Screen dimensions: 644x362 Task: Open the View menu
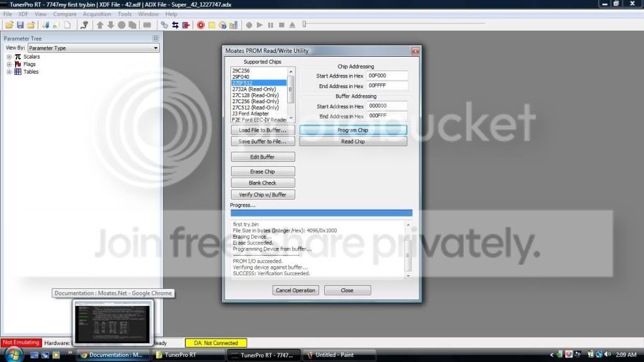click(41, 14)
